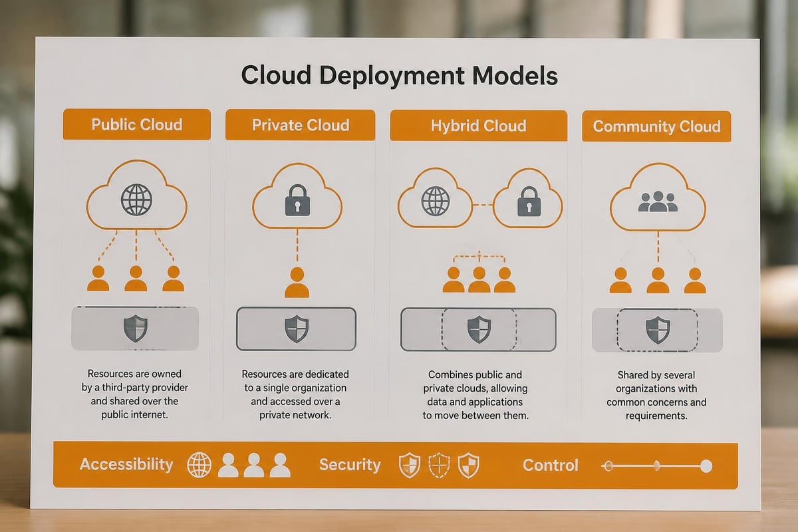
Task: Click the middle person icon under Hybrid Cloud
Action: [479, 279]
